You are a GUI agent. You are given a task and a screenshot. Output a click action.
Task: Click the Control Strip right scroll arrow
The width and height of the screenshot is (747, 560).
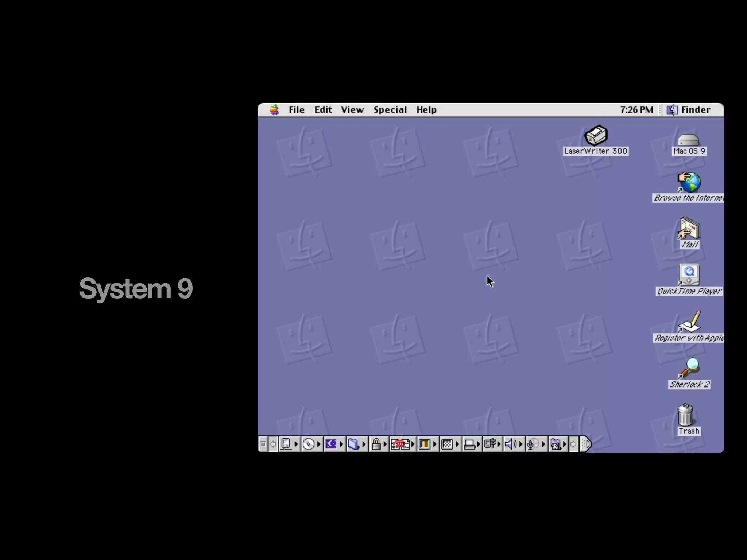tap(573, 444)
